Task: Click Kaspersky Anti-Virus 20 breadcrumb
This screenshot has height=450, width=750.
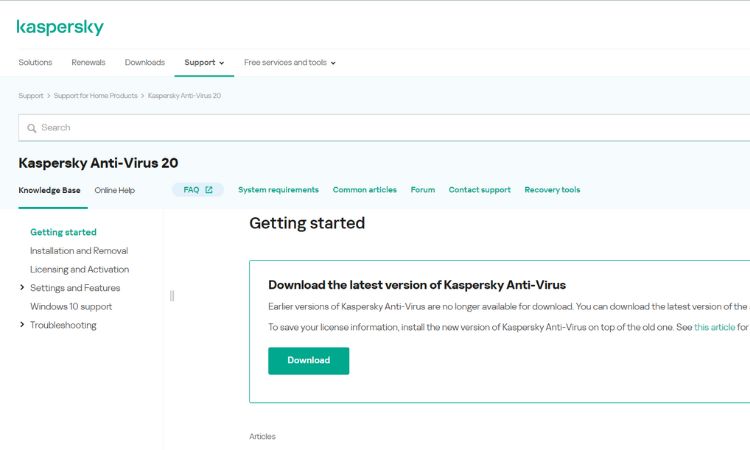Action: click(x=184, y=96)
